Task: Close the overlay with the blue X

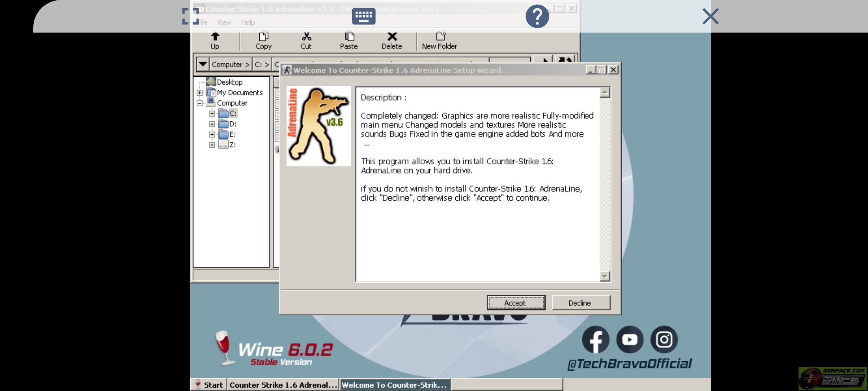Action: point(710,16)
